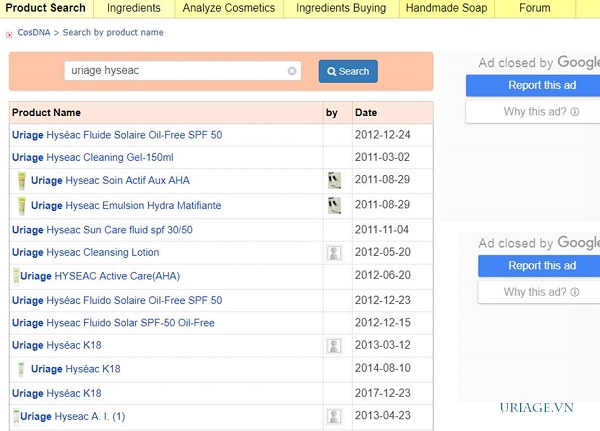Open Uriage Hyseac Sun Care fluid link
This screenshot has height=431, width=600.
coord(102,229)
